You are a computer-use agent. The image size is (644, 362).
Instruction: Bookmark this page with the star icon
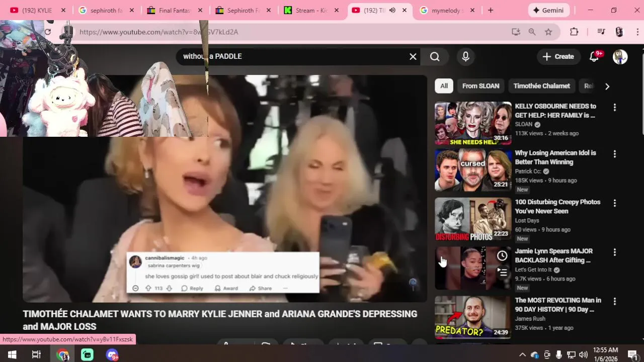coord(548,32)
